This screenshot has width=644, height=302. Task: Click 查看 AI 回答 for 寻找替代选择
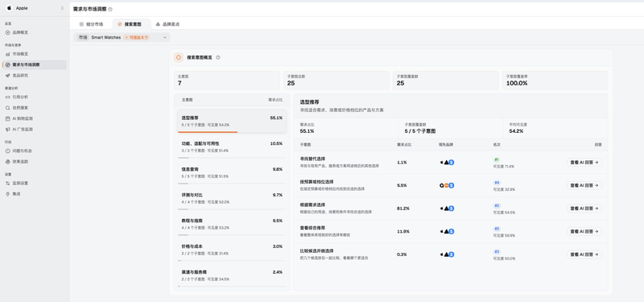584,163
